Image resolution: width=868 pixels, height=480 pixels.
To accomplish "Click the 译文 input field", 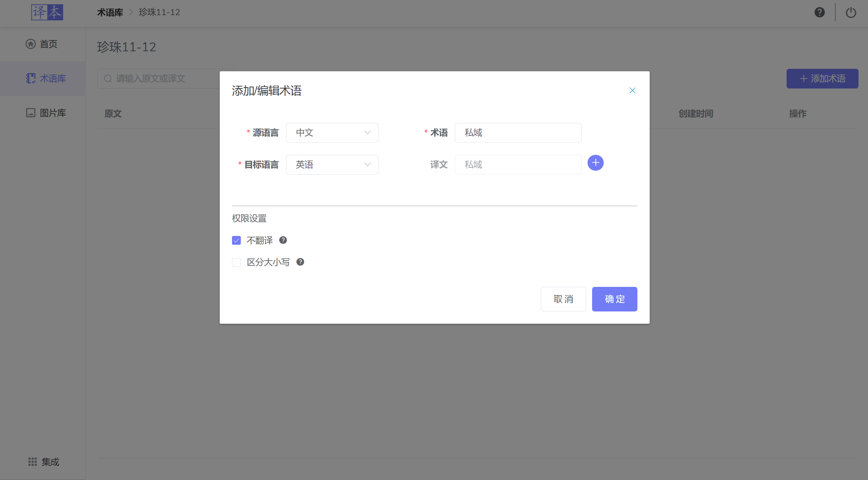I will tap(518, 165).
